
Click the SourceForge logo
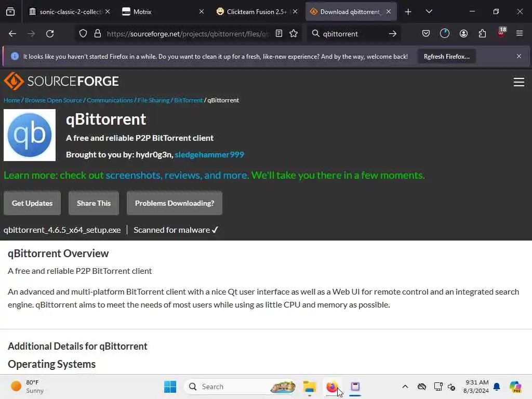tap(61, 81)
